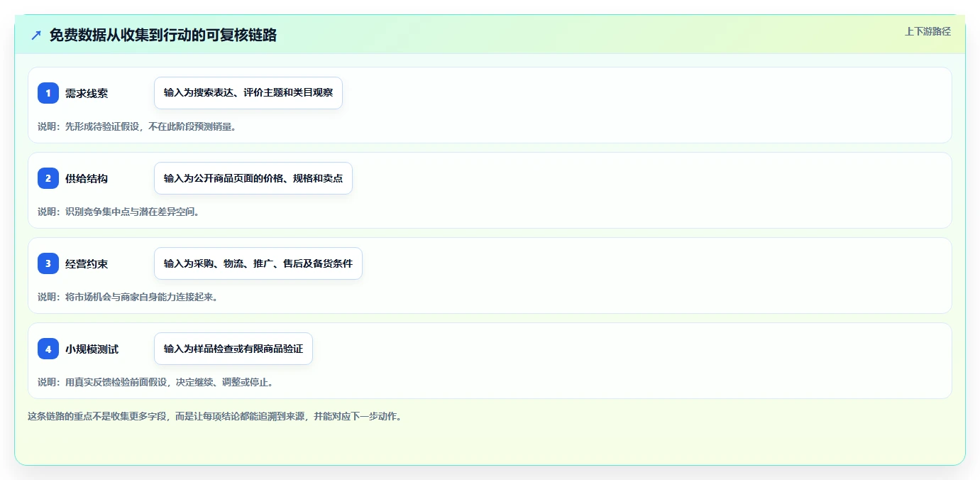Viewport: 980px width, 480px height.
Task: Click the note 用真实反馈检验前面假设
Action: click(x=155, y=382)
